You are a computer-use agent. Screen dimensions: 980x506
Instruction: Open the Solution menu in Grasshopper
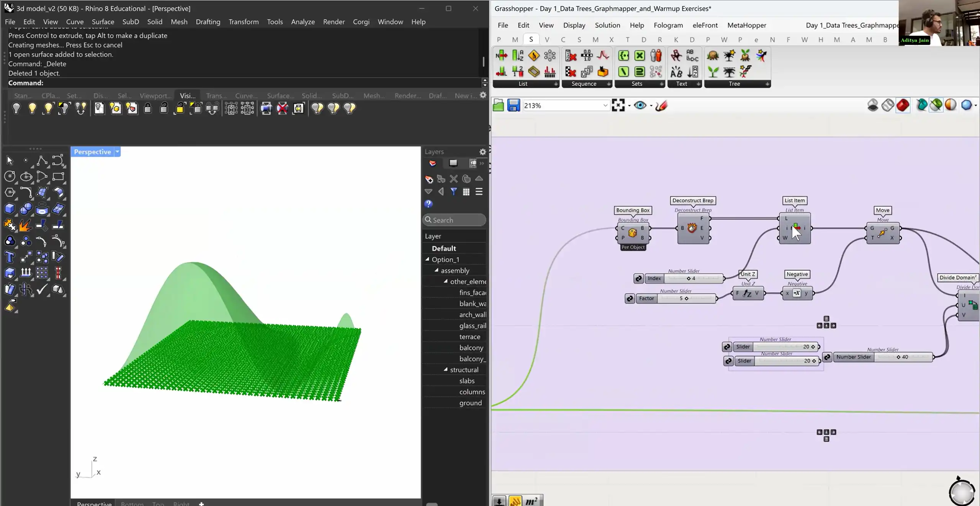click(x=607, y=25)
